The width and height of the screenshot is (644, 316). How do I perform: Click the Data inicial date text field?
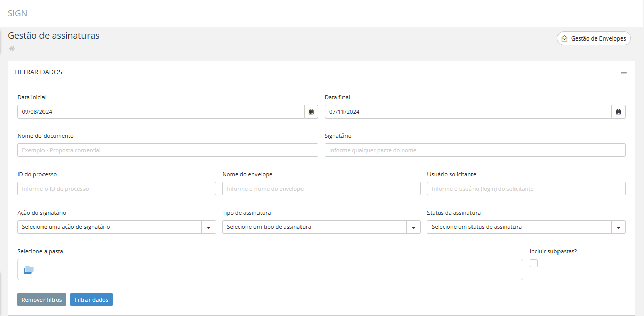[x=160, y=112]
